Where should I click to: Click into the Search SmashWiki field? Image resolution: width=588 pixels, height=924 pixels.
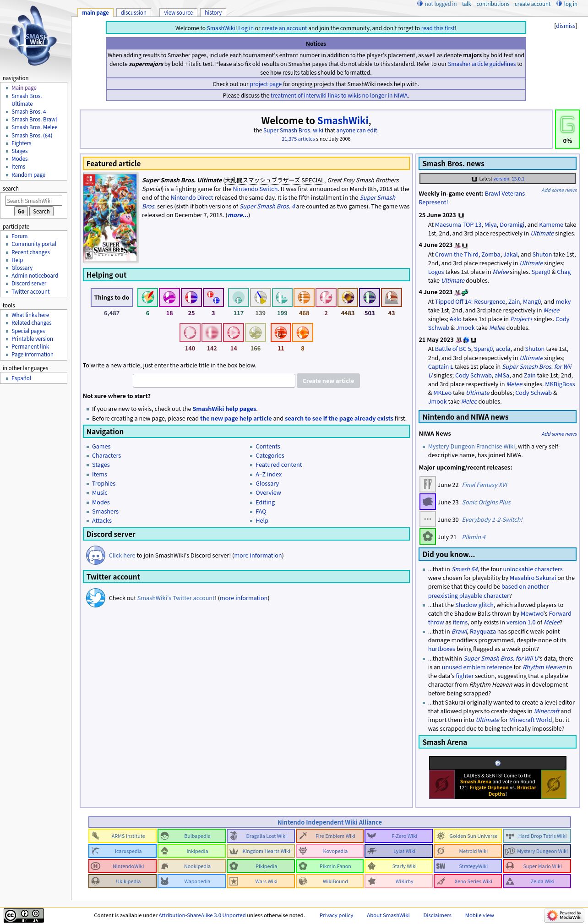click(x=33, y=201)
